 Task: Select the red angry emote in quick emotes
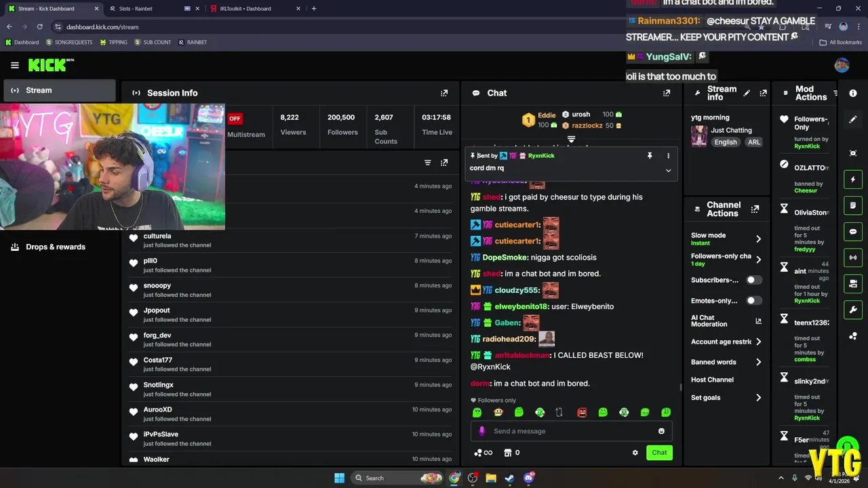[x=582, y=412]
